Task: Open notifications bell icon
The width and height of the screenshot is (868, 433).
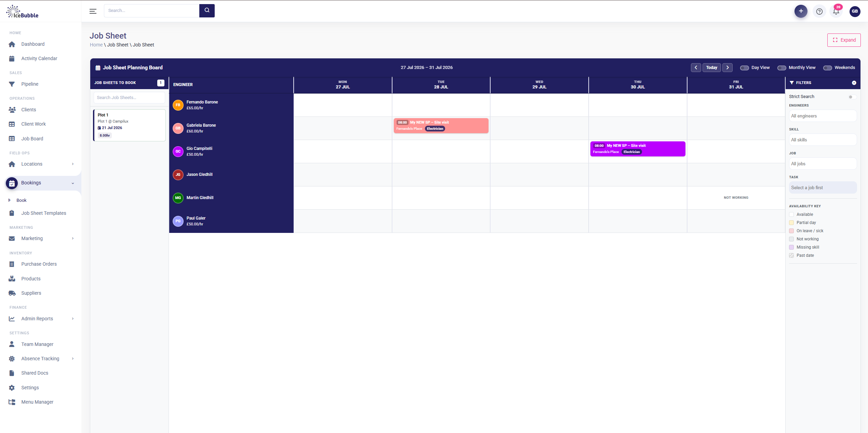Action: pos(836,11)
